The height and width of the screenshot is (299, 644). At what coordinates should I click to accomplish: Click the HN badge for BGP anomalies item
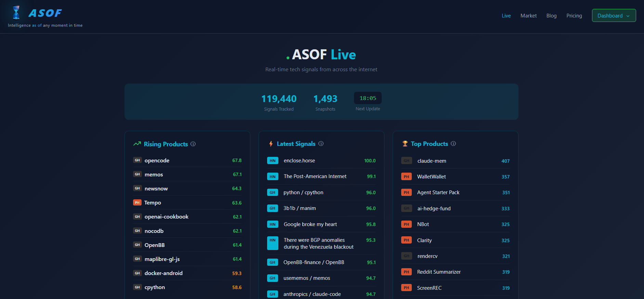point(273,243)
